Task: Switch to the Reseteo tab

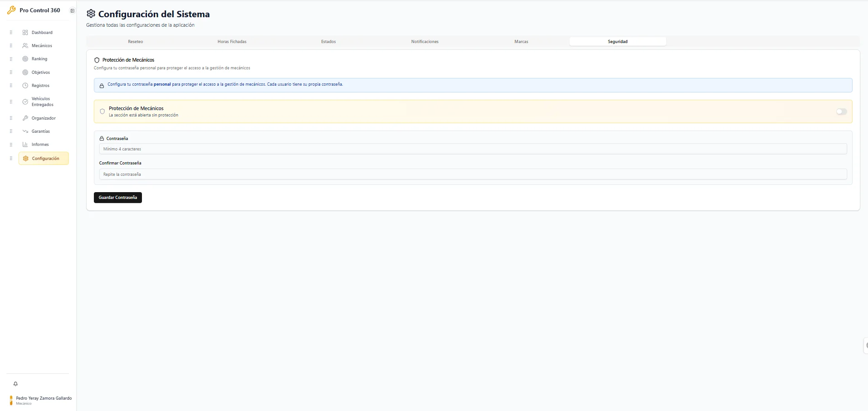Action: 135,42
